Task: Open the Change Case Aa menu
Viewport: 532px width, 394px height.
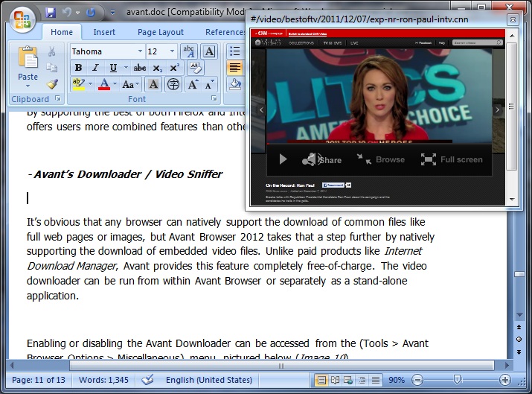Action: [131, 84]
